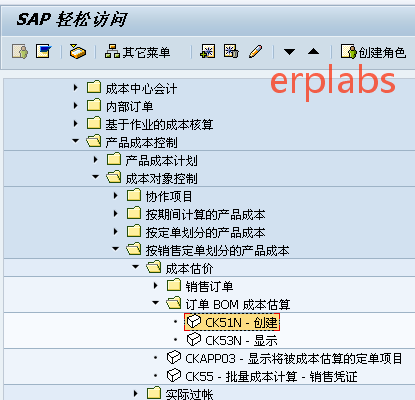415x400 pixels.
Task: Select the 按定单划分的产品成本 label
Action: pyautogui.click(x=205, y=233)
